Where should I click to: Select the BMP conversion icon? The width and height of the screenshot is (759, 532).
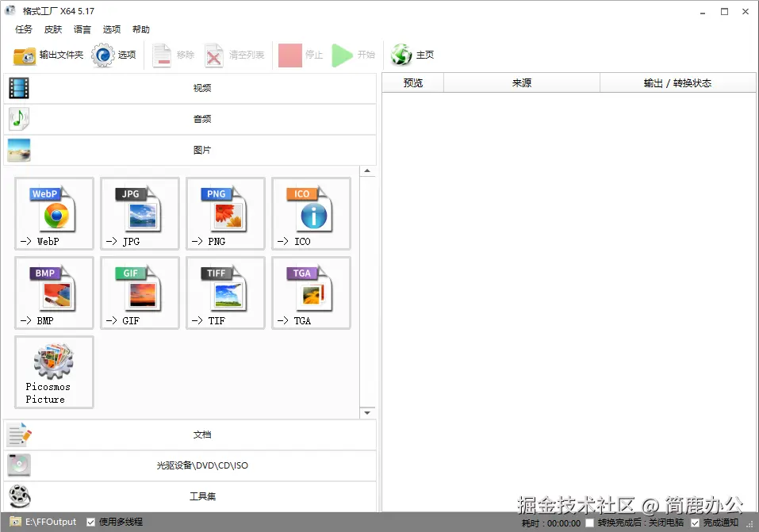click(54, 293)
